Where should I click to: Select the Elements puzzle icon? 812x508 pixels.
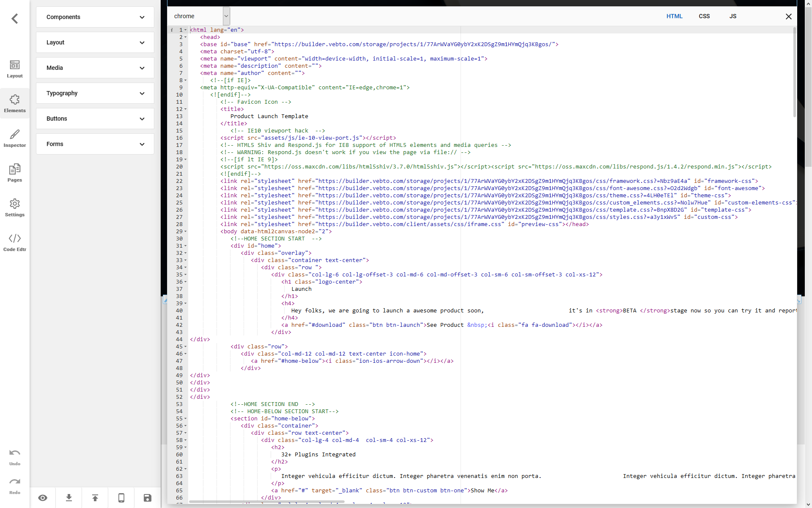tap(15, 103)
